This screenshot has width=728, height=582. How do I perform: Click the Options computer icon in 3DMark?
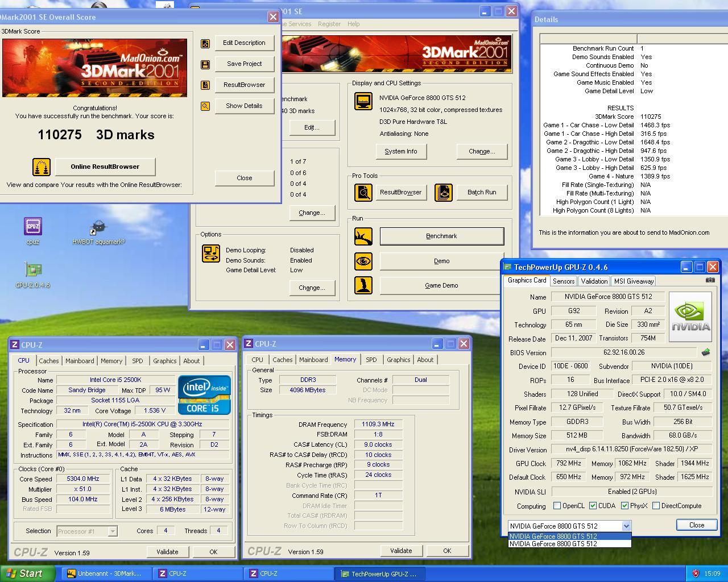pyautogui.click(x=211, y=253)
